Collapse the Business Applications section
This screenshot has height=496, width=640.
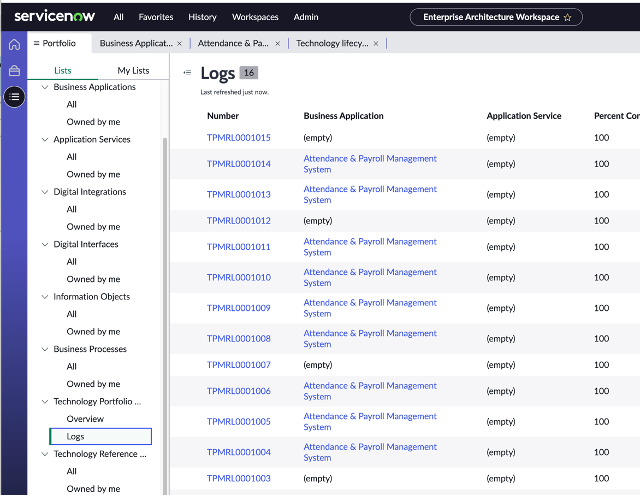(x=45, y=87)
